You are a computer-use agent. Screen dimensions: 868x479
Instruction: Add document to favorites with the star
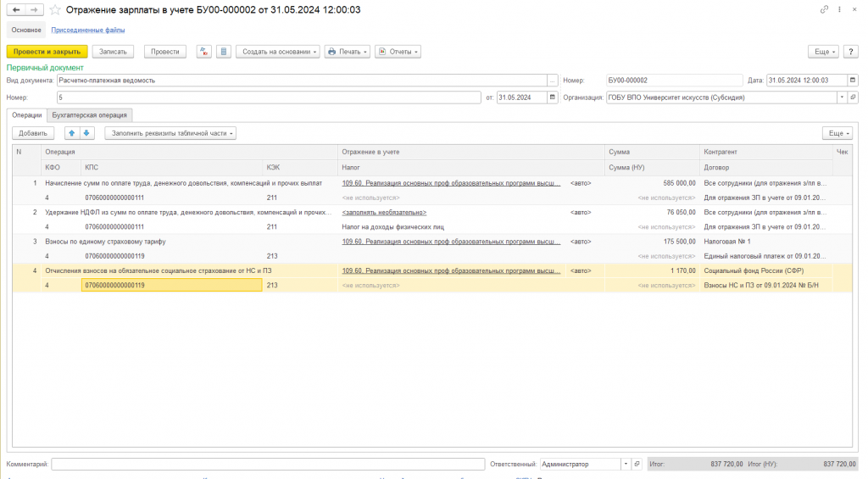[55, 10]
